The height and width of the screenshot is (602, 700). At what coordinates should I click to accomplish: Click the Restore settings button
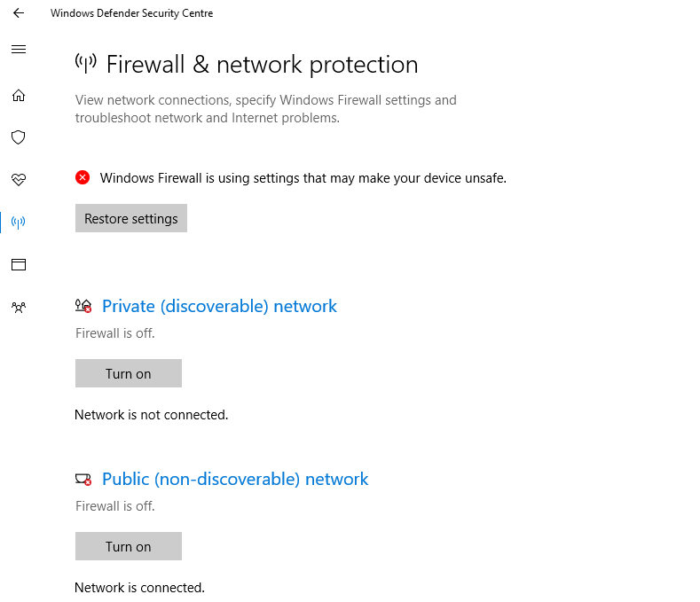[131, 219]
